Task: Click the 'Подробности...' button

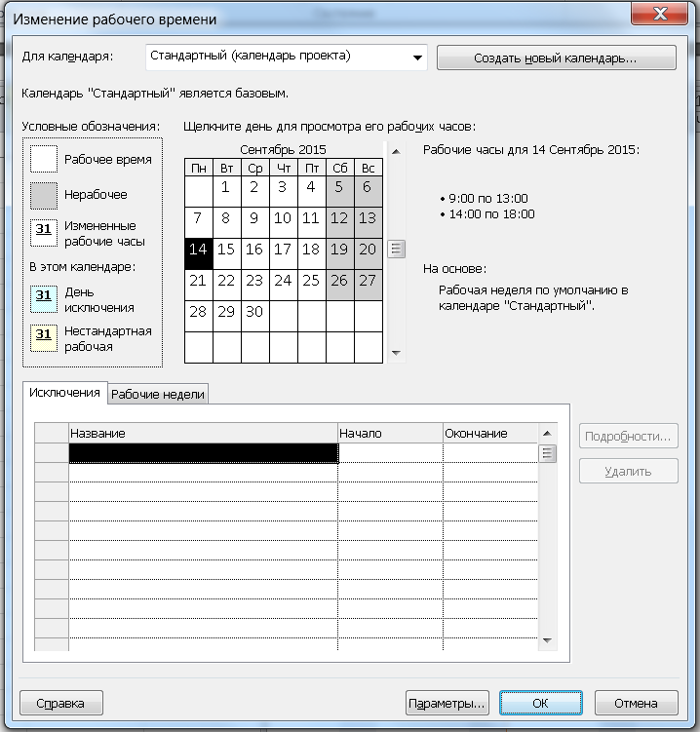Action: coord(628,436)
